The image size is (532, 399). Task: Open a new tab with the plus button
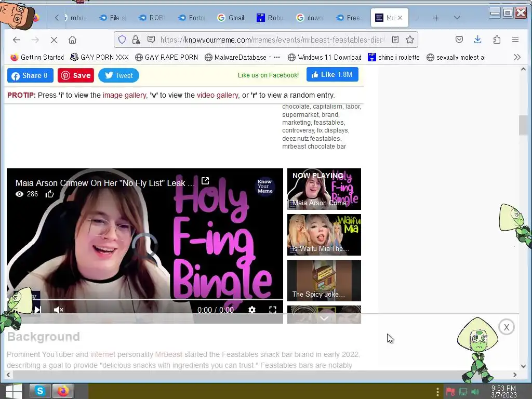[x=436, y=18]
